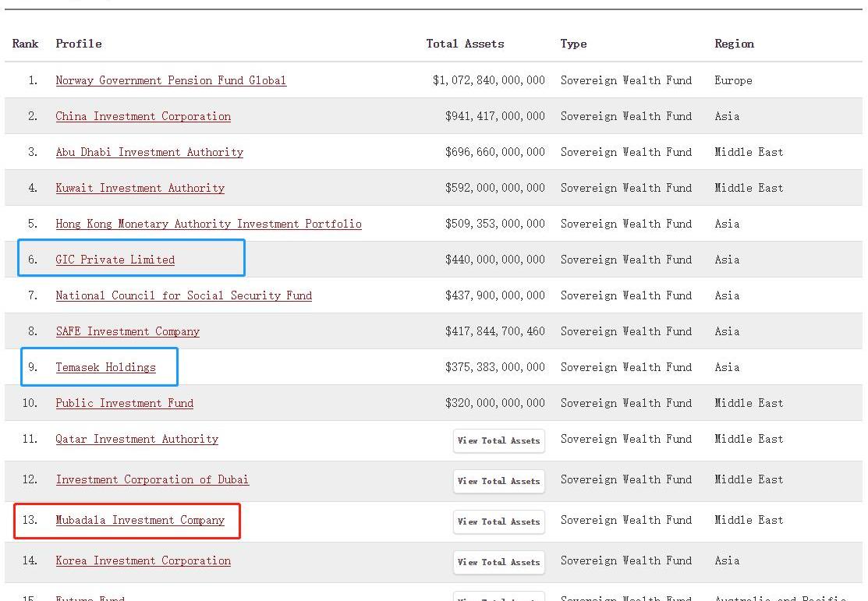Click Middle East region in Abu Dhabi row
The height and width of the screenshot is (601, 868).
click(x=749, y=153)
